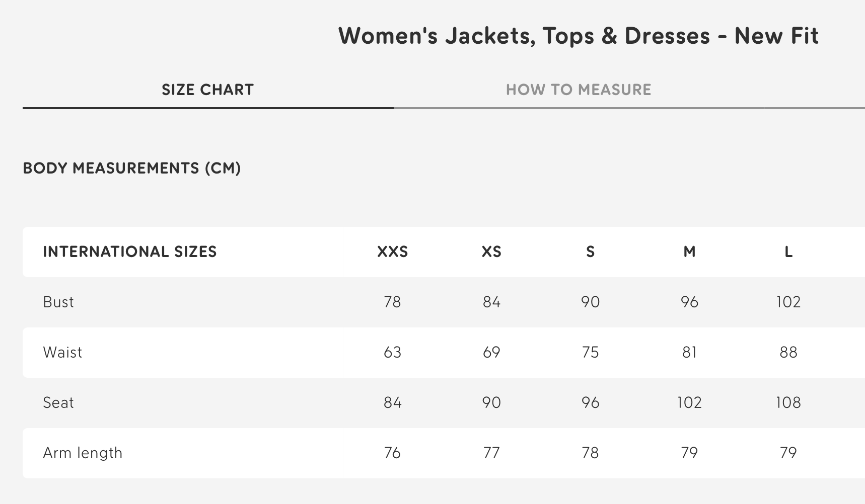Click the Arm length row label
The height and width of the screenshot is (504, 865).
(83, 453)
